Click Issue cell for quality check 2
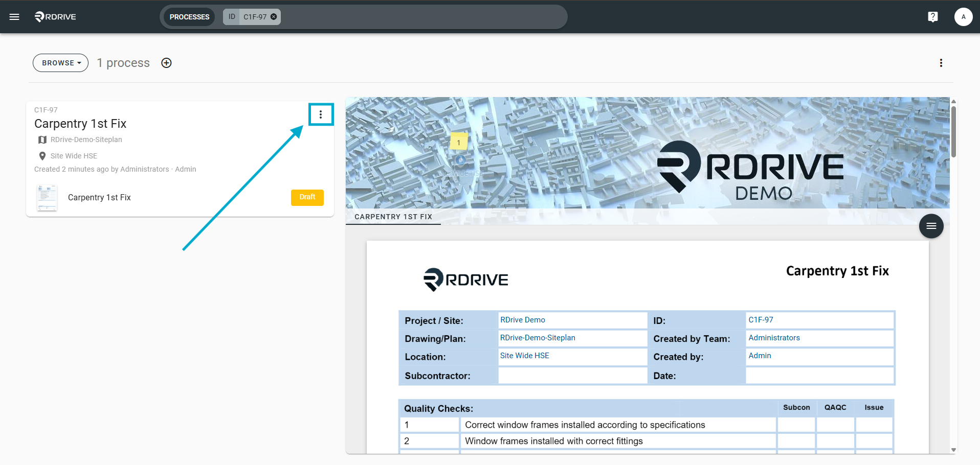The width and height of the screenshot is (980, 465). (x=874, y=441)
